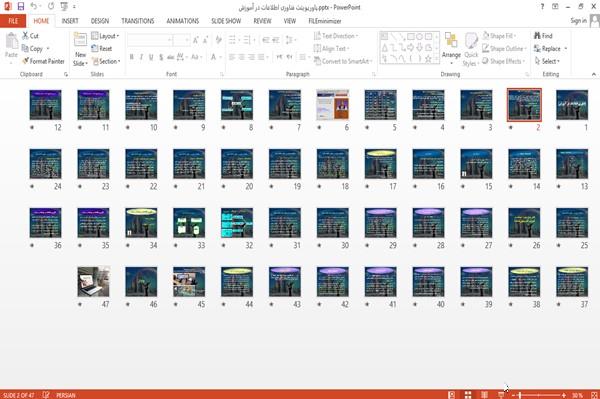This screenshot has height=399, width=600.
Task: Open the Layout dropdown
Action: pos(105,36)
